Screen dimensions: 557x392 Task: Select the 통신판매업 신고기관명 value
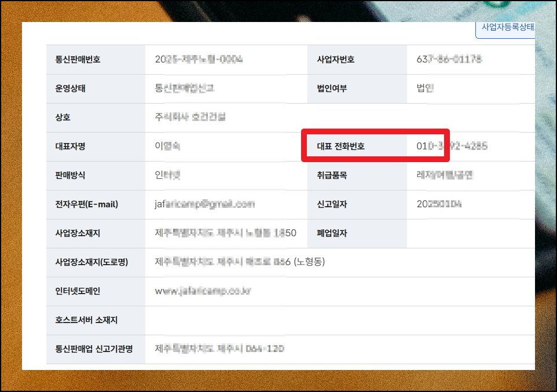click(x=220, y=349)
